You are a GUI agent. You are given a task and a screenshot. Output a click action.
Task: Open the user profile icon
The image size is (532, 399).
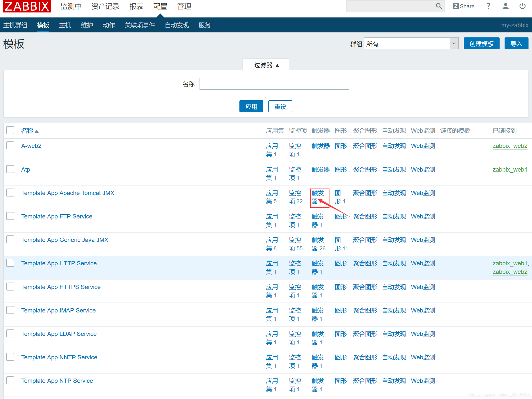505,6
